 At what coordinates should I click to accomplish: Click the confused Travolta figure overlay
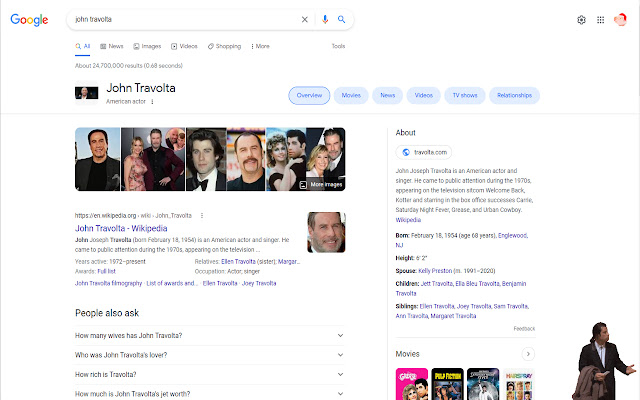point(604,361)
